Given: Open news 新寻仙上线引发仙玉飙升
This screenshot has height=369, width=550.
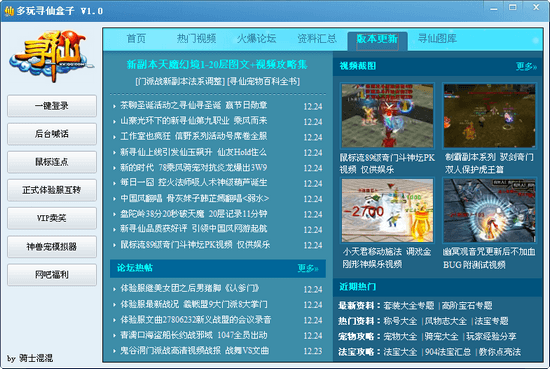Looking at the screenshot, I should (x=194, y=152).
